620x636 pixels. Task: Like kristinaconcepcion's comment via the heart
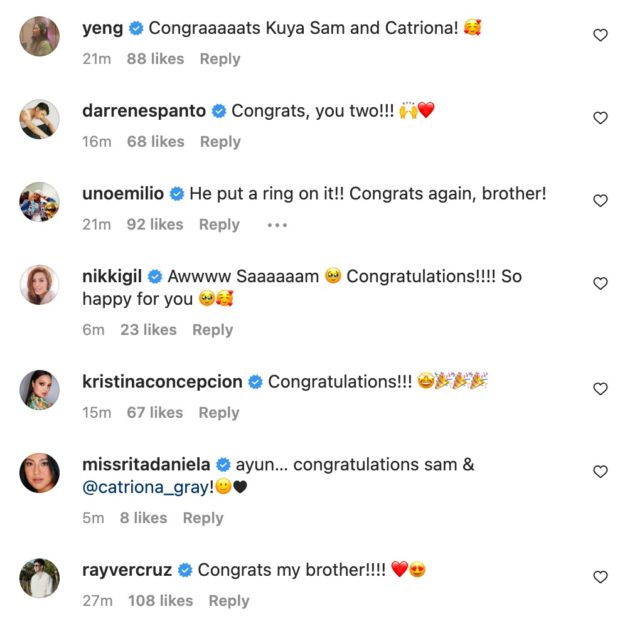click(600, 389)
